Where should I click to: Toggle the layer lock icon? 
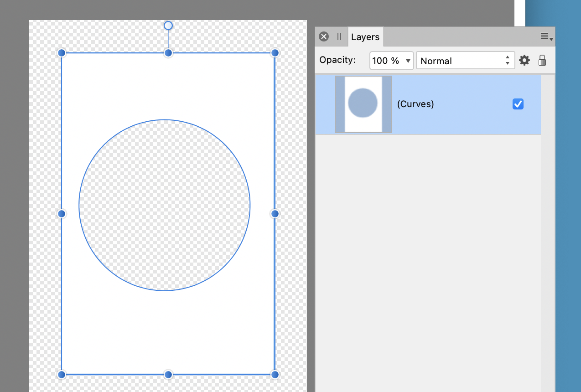[x=542, y=60]
